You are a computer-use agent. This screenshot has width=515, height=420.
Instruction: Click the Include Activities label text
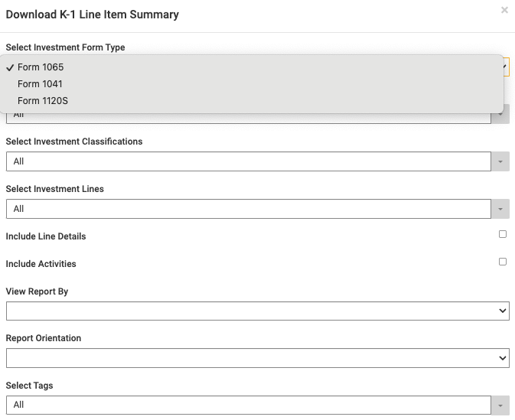[x=41, y=264]
